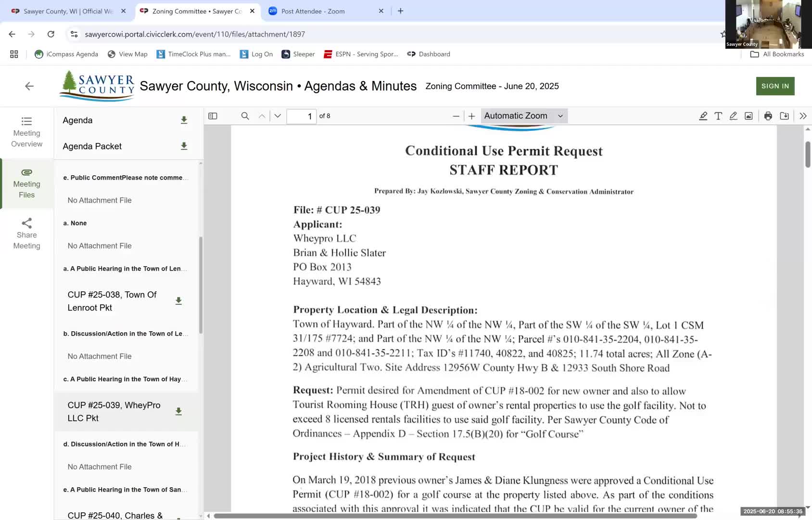
Task: Go to next PDF page
Action: pos(278,116)
